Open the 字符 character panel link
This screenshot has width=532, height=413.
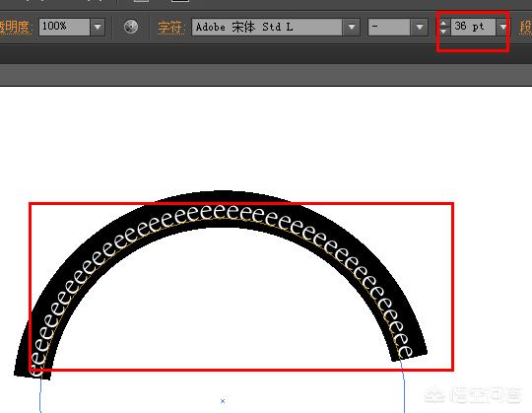171,28
